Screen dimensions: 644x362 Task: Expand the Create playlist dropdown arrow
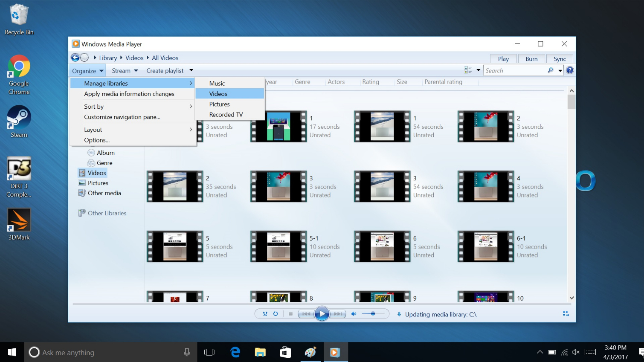coord(191,70)
